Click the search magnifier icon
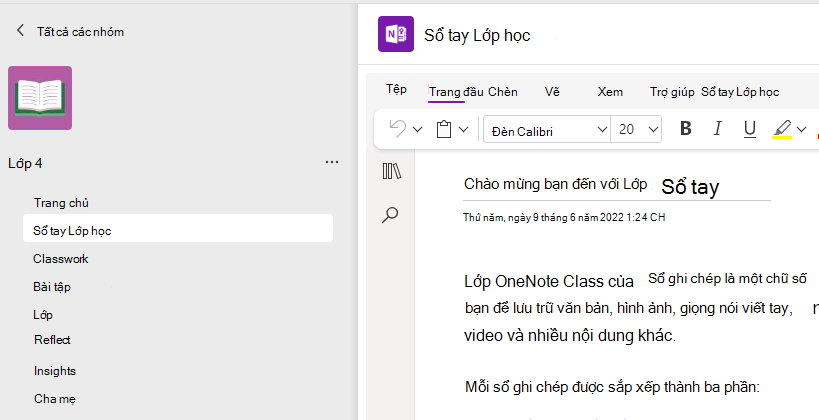The width and height of the screenshot is (819, 420). coord(390,215)
